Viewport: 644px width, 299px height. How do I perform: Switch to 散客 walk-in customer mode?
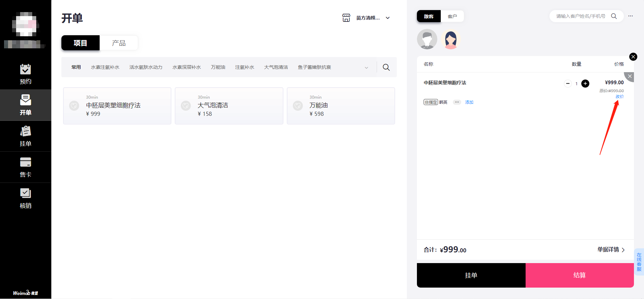coord(429,16)
